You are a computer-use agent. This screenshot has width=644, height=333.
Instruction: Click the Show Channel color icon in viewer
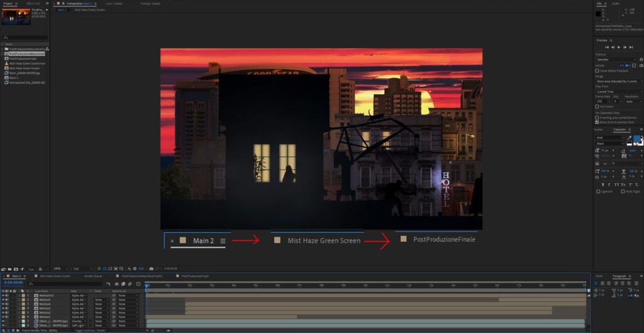click(x=129, y=268)
